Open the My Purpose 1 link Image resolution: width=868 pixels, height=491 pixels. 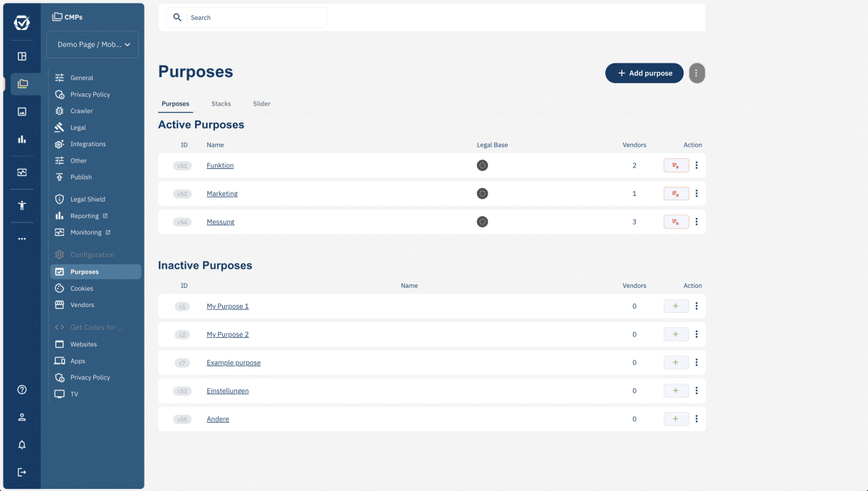click(x=228, y=306)
